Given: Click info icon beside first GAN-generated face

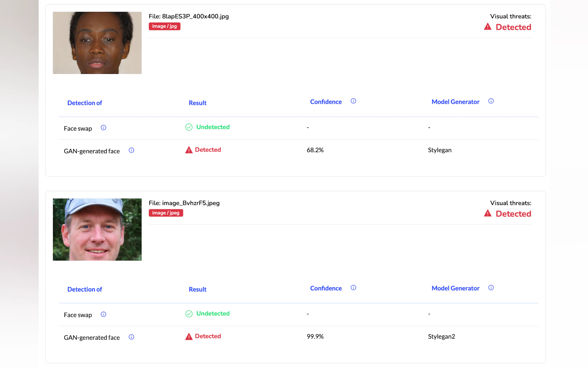Looking at the screenshot, I should pos(131,150).
